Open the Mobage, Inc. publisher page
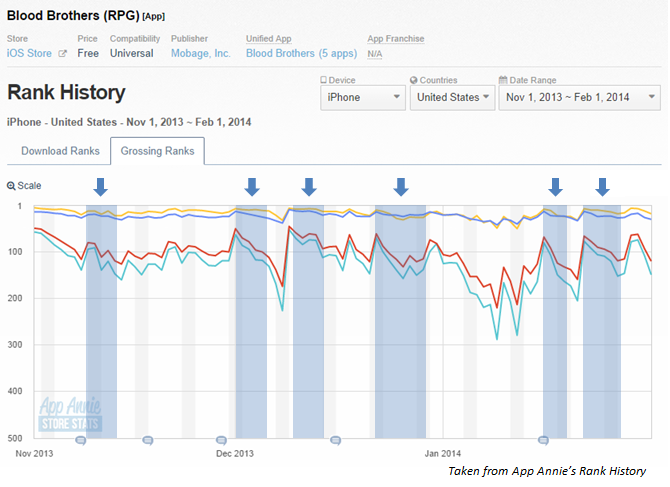670x487 pixels. tap(200, 53)
